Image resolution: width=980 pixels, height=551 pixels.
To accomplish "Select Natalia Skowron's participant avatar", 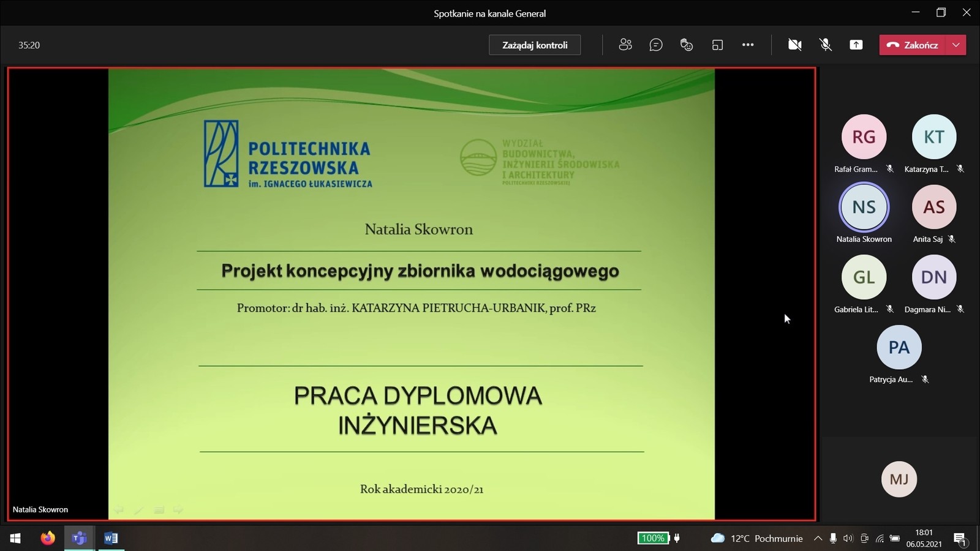I will click(864, 207).
